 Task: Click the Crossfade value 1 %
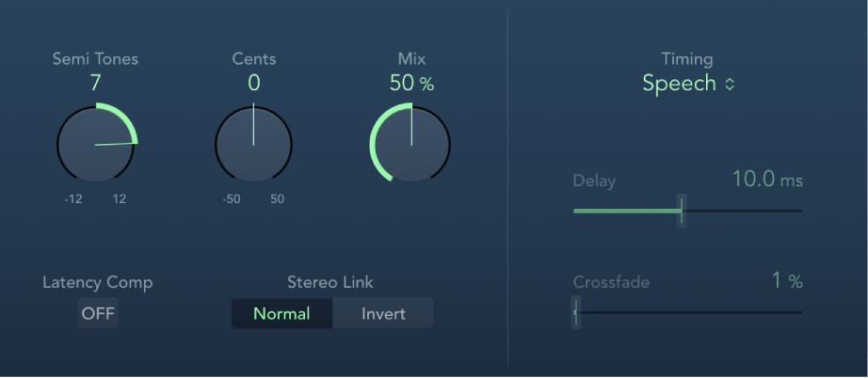click(x=787, y=280)
